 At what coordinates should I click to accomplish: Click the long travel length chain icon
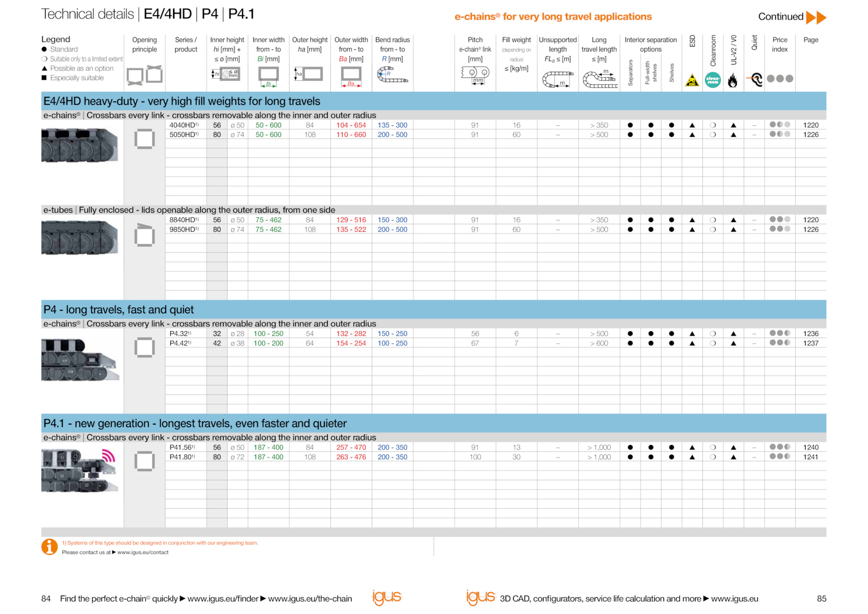599,79
